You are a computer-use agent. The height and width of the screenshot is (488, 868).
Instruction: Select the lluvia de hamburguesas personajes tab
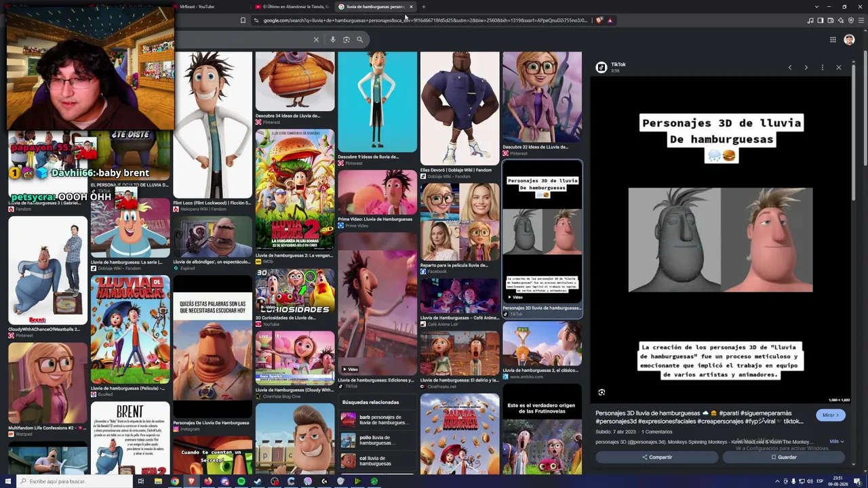375,7
